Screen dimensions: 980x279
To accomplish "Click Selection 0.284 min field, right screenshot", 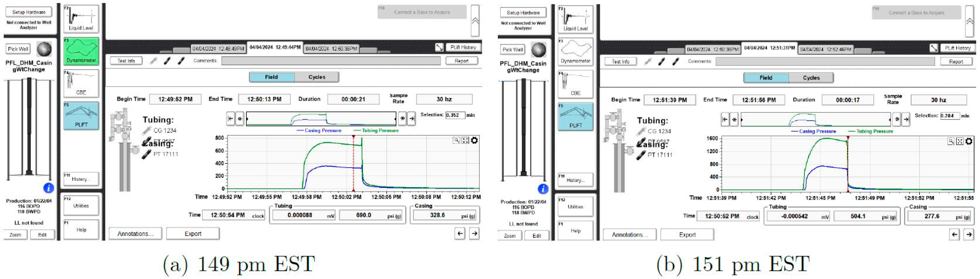I will (950, 116).
